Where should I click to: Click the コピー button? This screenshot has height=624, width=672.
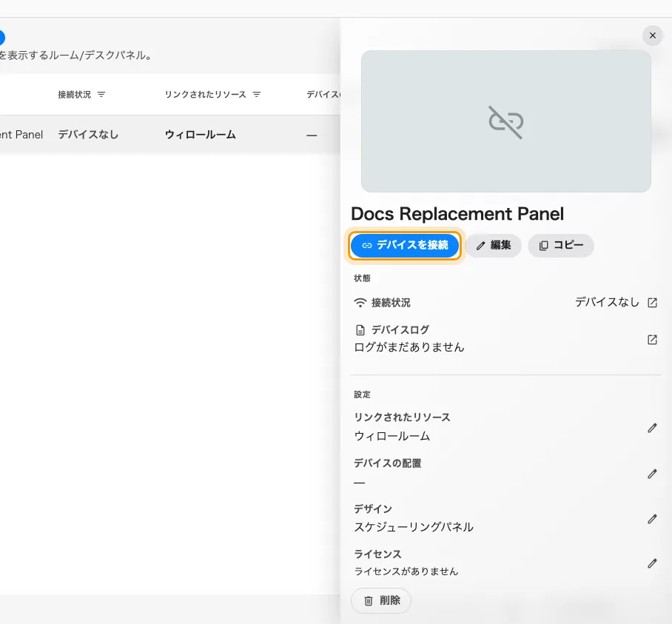560,245
